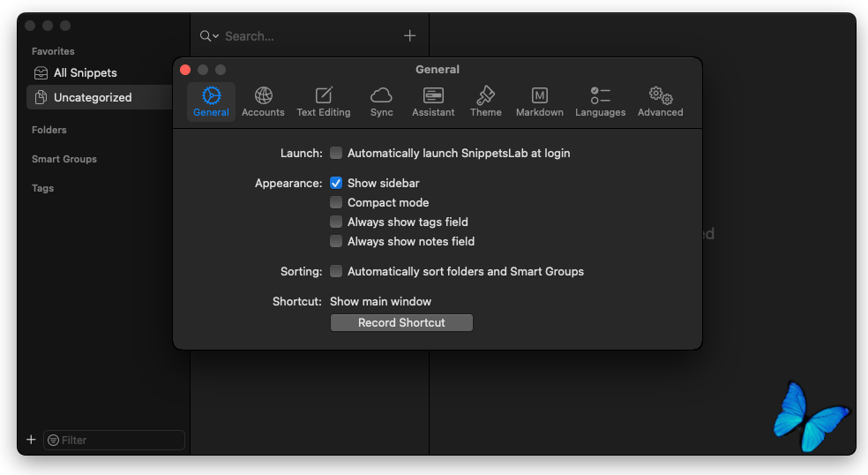Click the sidebar add plus button
868x475 pixels.
(31, 440)
